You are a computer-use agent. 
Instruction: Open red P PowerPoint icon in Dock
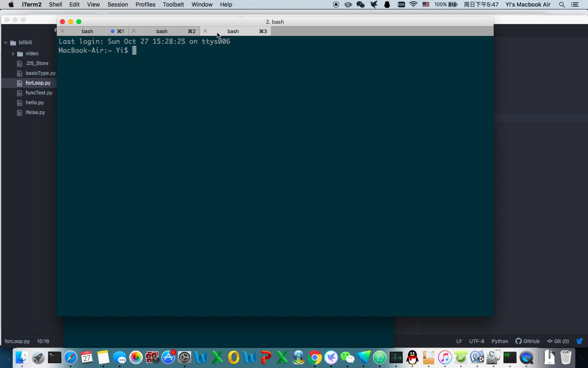point(266,358)
